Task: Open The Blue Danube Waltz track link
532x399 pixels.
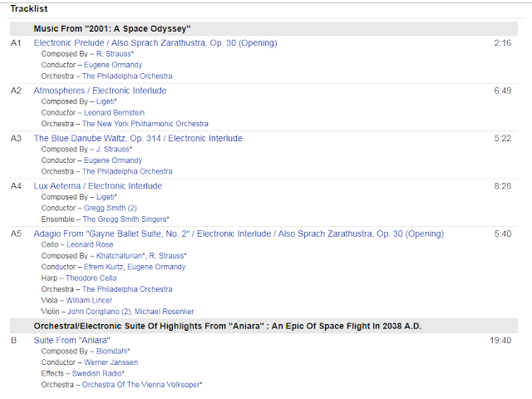Action: pyautogui.click(x=138, y=138)
